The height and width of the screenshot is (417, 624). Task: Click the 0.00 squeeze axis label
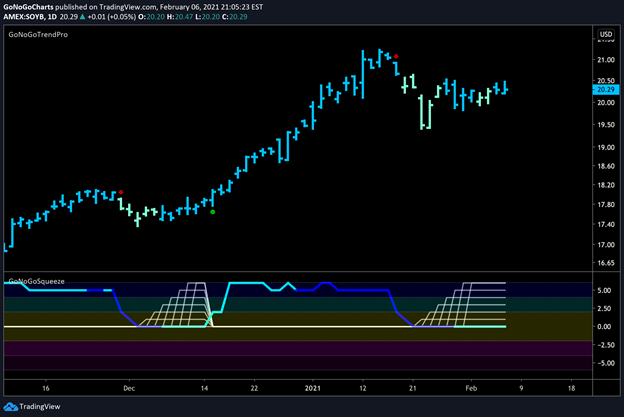[x=604, y=327]
